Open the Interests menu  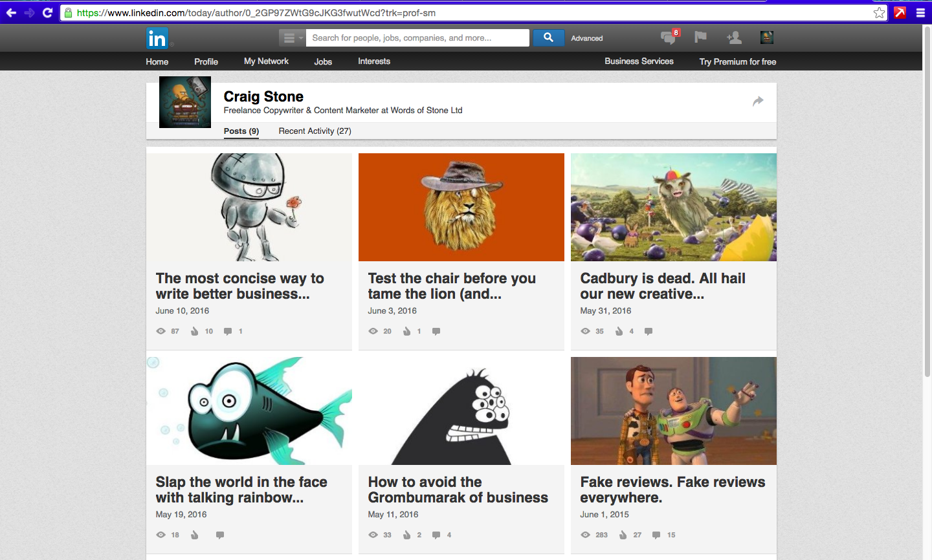tap(374, 61)
